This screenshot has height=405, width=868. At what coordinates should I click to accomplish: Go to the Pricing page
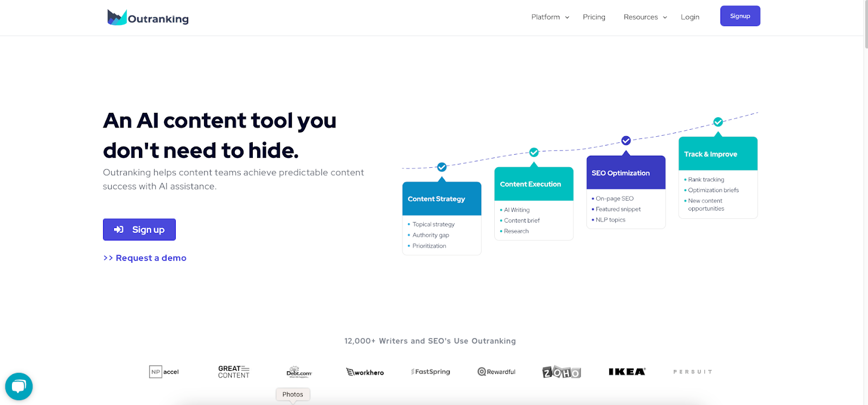[594, 17]
